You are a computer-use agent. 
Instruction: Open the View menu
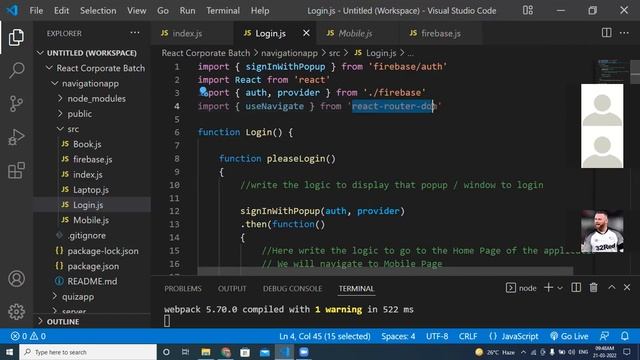(136, 11)
